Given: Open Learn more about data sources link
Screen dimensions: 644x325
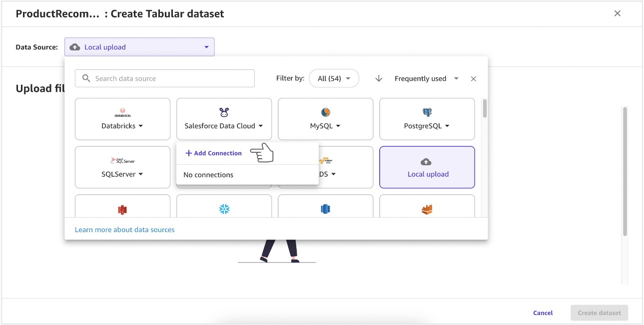Looking at the screenshot, I should pyautogui.click(x=125, y=230).
